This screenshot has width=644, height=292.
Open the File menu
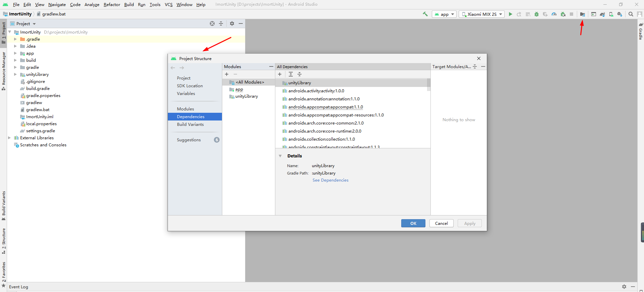16,4
